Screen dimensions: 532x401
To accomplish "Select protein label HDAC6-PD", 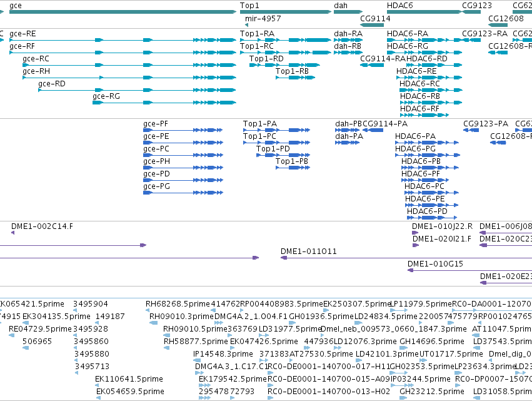I will [427, 212].
